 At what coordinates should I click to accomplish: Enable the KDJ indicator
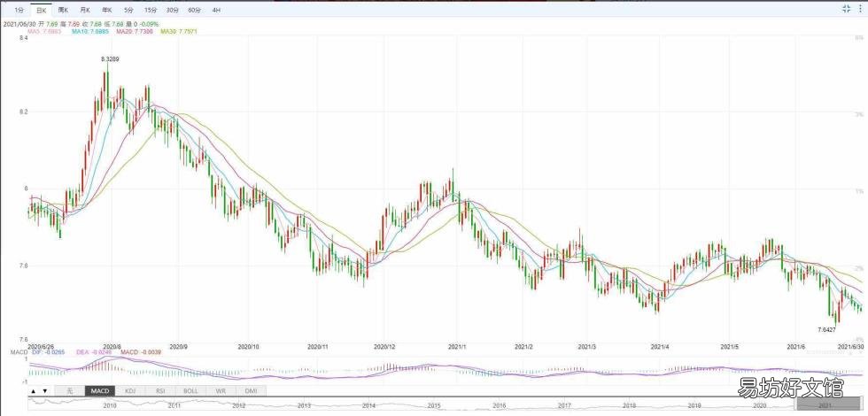130,391
